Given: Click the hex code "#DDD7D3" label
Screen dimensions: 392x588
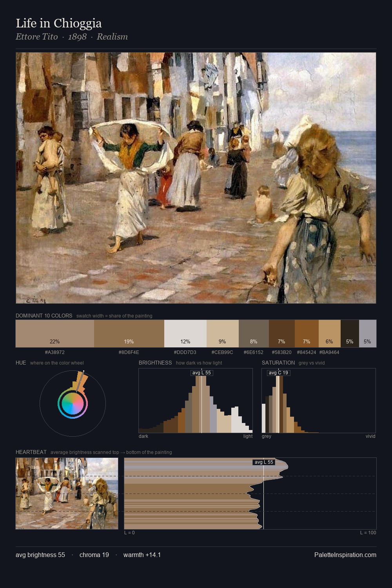Looking at the screenshot, I should 185,352.
